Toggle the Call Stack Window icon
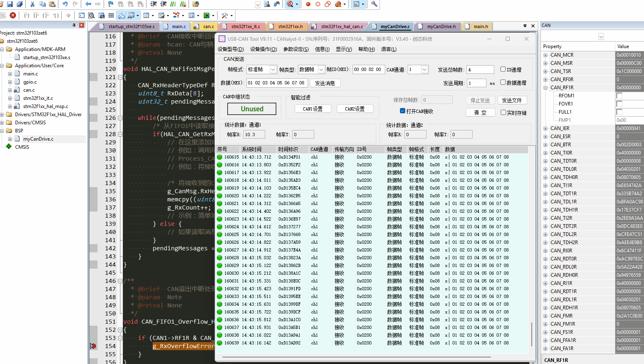 click(121, 15)
